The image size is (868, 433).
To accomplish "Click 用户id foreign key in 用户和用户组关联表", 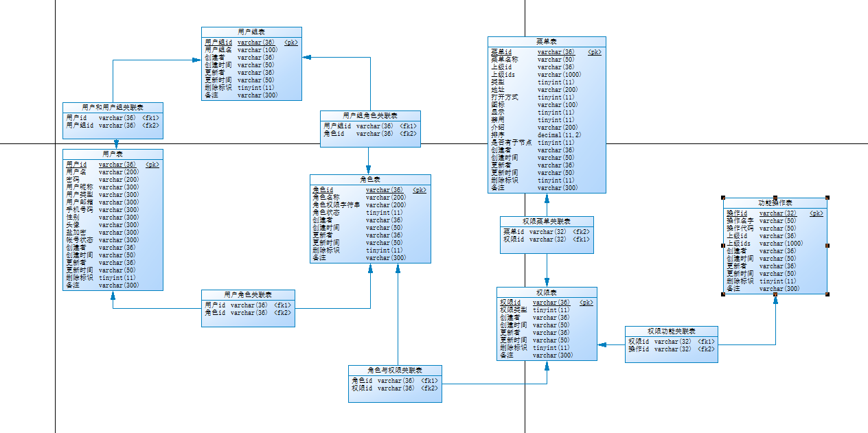I will [x=113, y=118].
